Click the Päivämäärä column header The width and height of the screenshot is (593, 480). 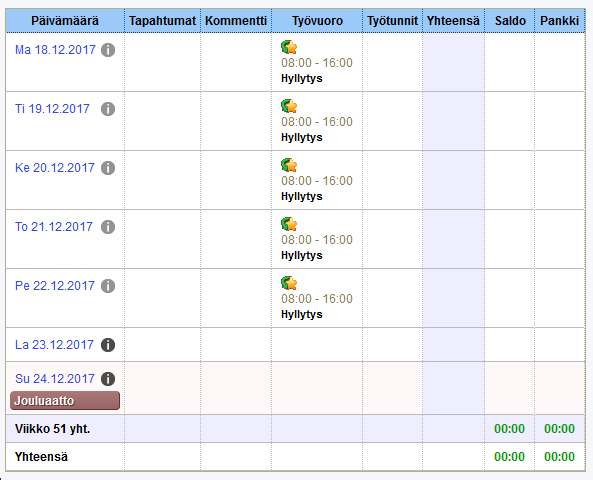65,20
